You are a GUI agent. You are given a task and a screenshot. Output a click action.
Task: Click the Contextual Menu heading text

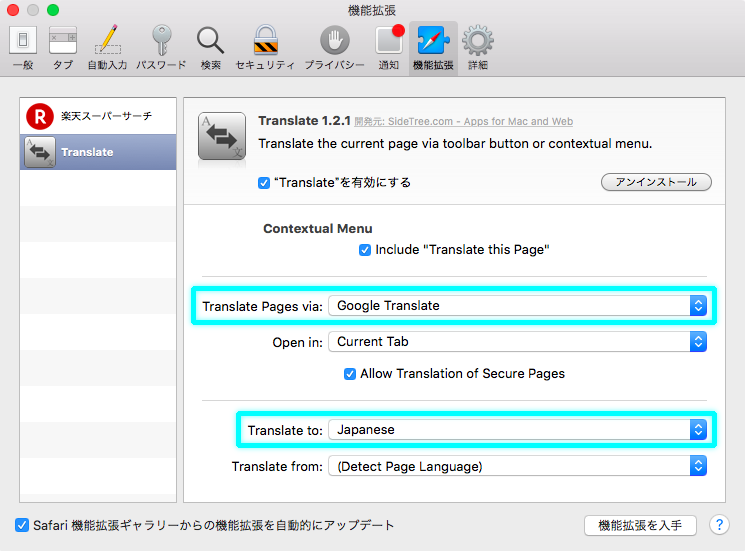(318, 229)
